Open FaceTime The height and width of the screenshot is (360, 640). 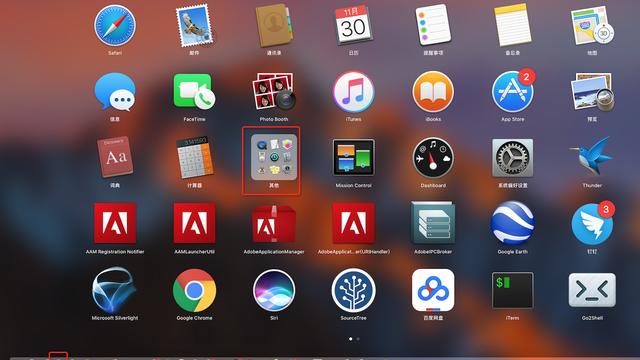point(194,92)
